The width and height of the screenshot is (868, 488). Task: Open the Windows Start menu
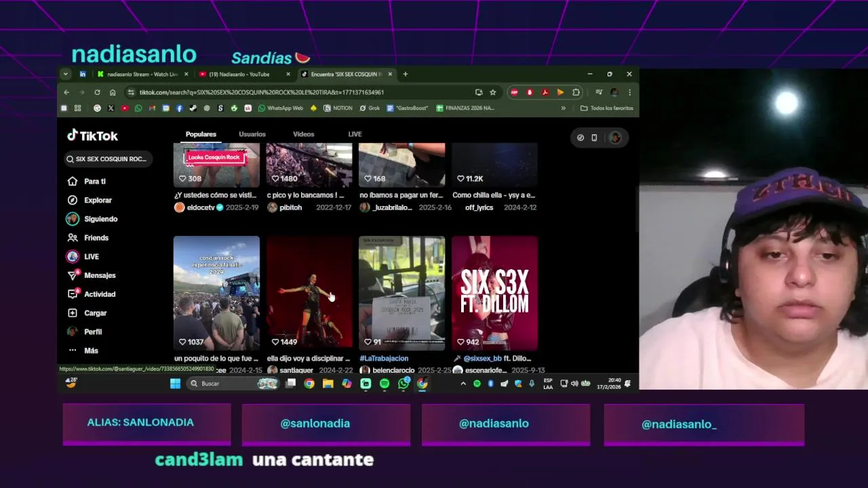[175, 384]
